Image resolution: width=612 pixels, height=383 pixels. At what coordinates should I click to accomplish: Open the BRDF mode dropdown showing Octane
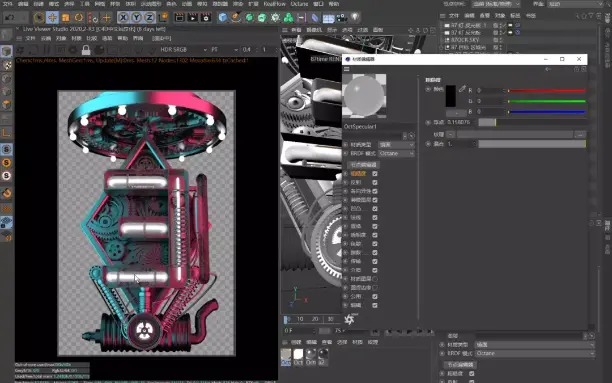coord(396,153)
